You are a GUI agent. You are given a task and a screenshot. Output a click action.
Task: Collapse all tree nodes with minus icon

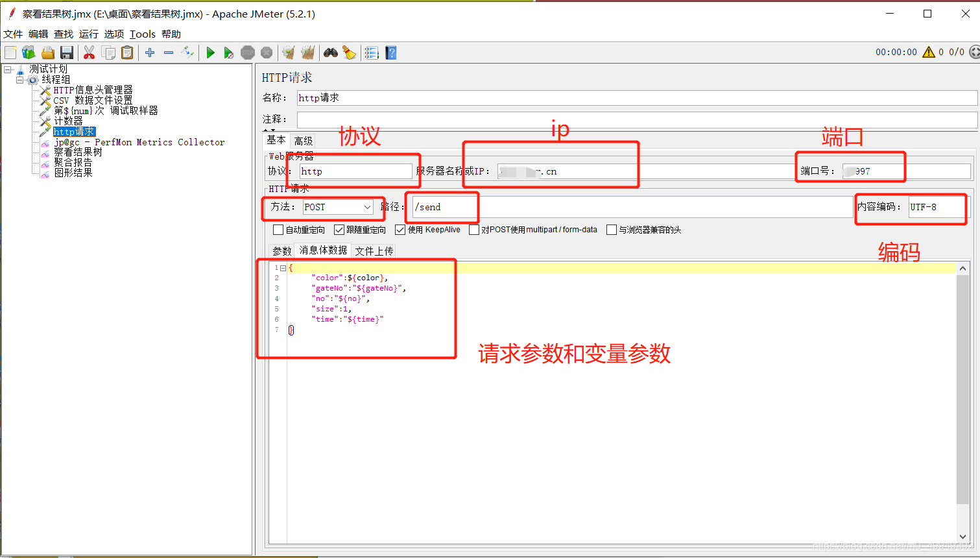pos(169,53)
